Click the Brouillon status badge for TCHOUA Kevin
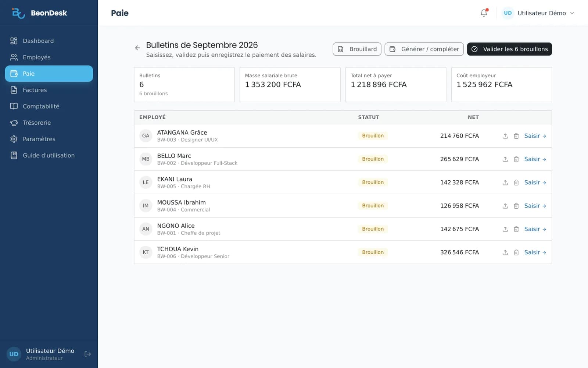Viewport: 588px width, 368px height. [x=373, y=252]
